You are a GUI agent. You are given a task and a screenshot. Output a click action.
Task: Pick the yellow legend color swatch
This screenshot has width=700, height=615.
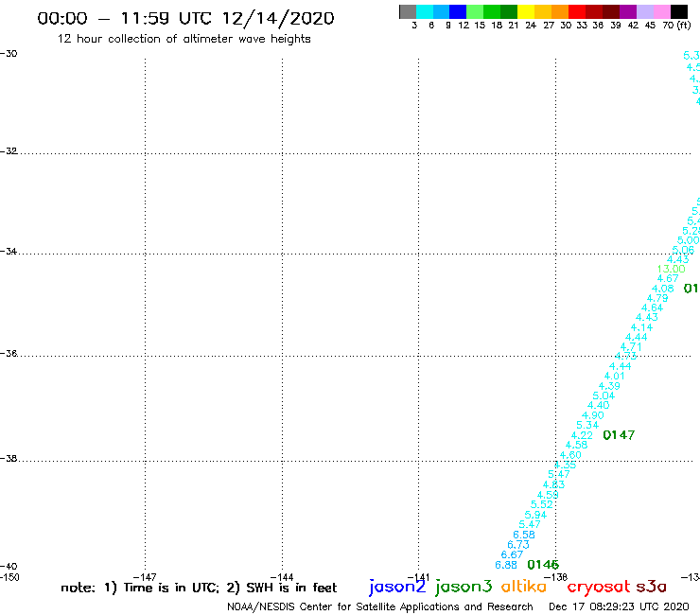(526, 11)
